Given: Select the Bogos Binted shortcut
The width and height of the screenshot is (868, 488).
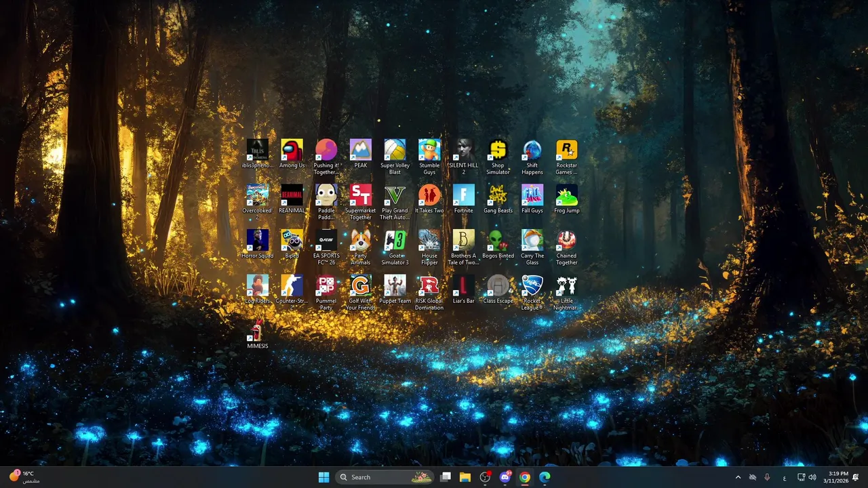Looking at the screenshot, I should [498, 245].
